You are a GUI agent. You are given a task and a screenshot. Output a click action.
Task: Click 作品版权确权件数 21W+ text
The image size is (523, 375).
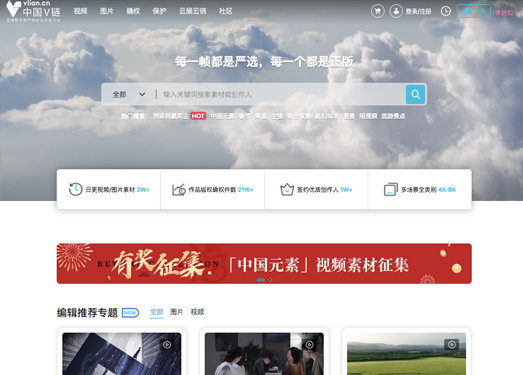point(221,190)
